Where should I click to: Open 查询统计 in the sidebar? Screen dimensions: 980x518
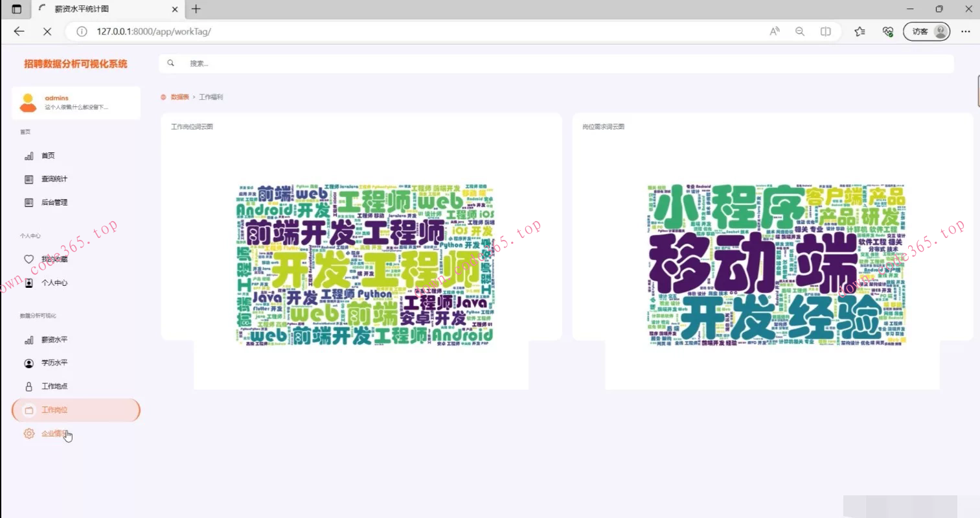(x=54, y=180)
